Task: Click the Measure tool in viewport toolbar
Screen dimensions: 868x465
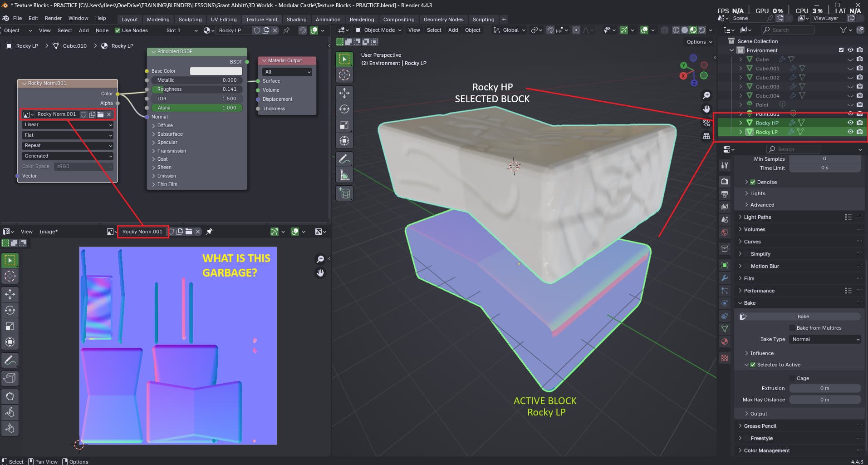Action: [x=344, y=175]
